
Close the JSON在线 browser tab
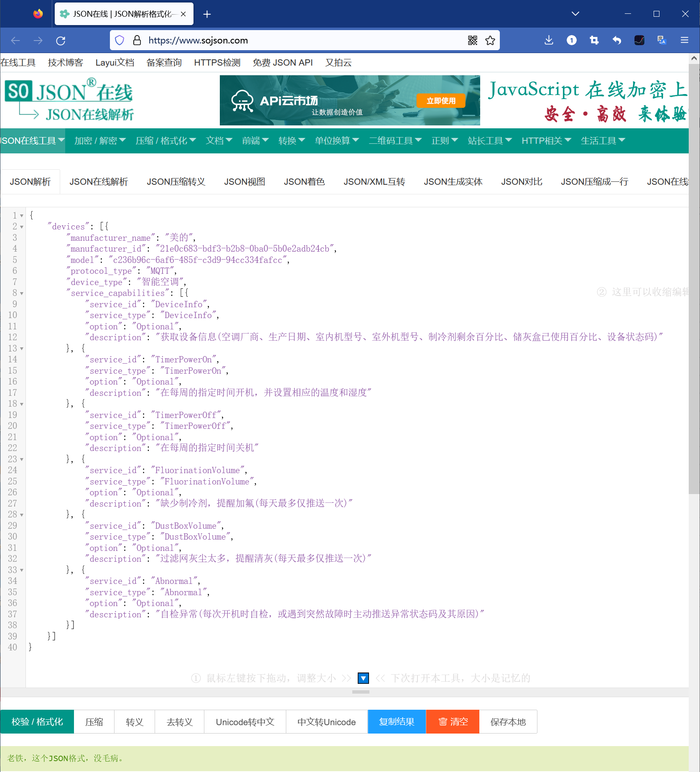click(183, 14)
